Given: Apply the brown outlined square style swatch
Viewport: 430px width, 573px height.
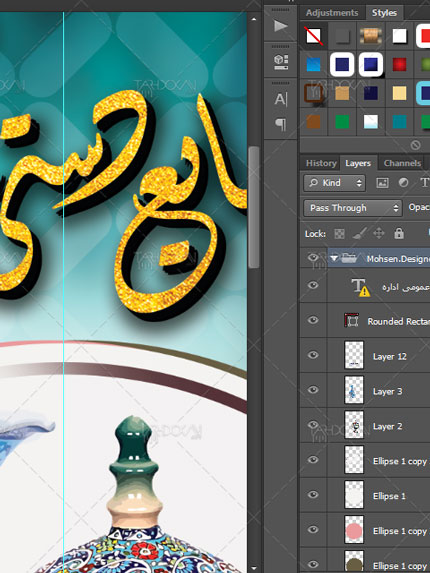Looking at the screenshot, I should [313, 93].
